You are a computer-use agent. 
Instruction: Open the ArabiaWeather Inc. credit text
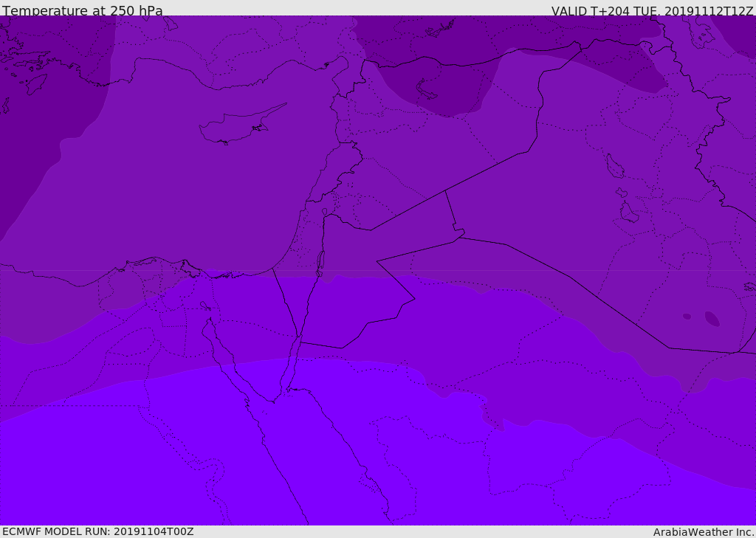[x=704, y=532]
